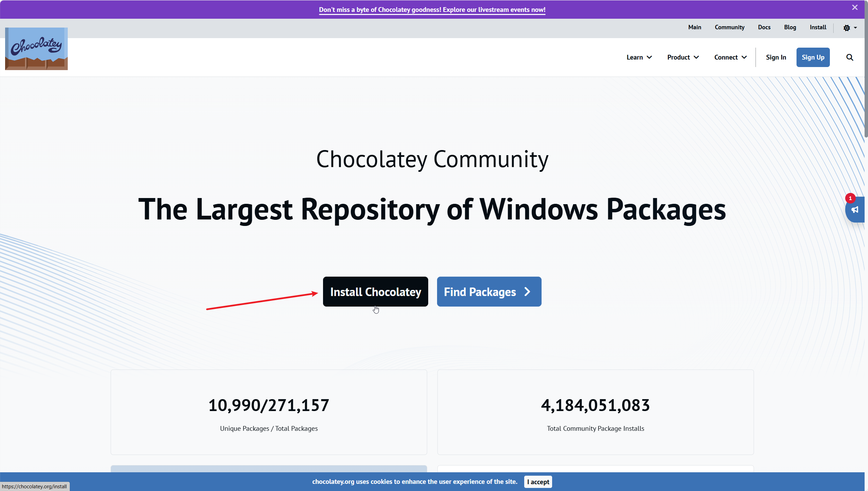Go to the Docs top link
The height and width of the screenshot is (491, 868).
point(764,27)
